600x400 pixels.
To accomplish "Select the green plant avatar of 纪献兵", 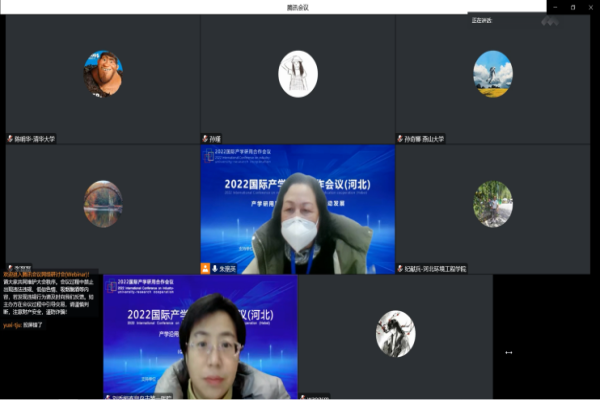I will pyautogui.click(x=492, y=203).
